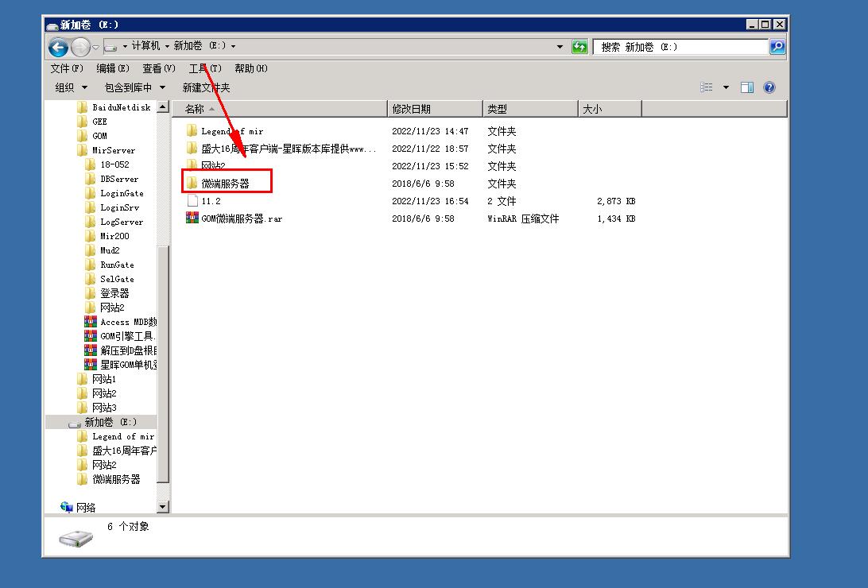Select LogServer folder in the tree
The height and width of the screenshot is (588, 868).
pos(114,222)
